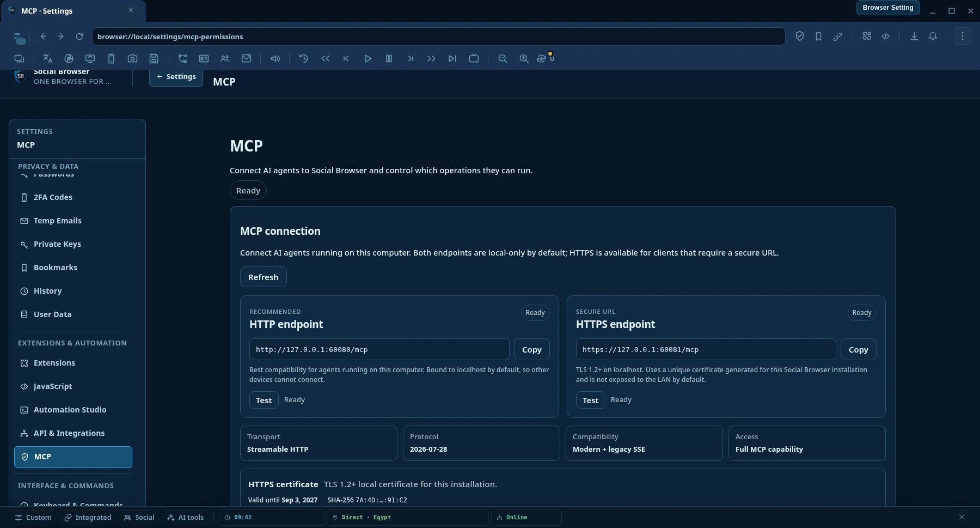Click the Direct · Egypt status entry
Screen dimensions: 980x528
point(407,518)
